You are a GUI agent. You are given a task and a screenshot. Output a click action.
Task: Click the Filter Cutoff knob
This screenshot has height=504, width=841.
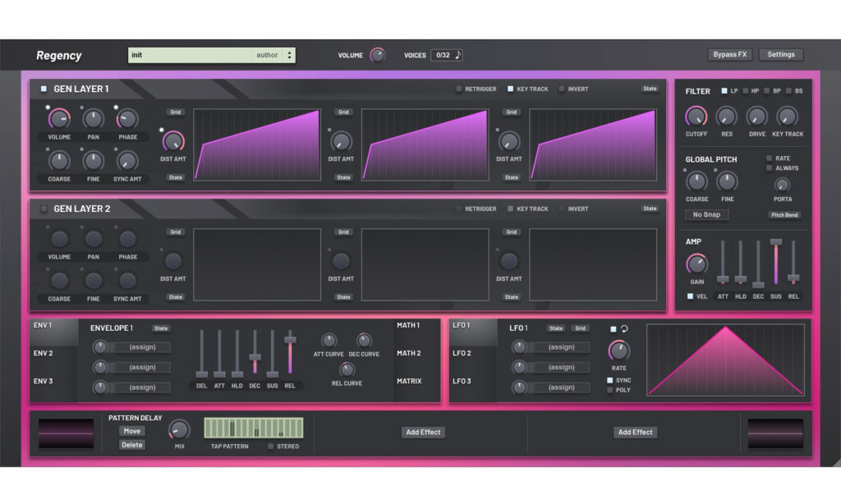(x=696, y=117)
